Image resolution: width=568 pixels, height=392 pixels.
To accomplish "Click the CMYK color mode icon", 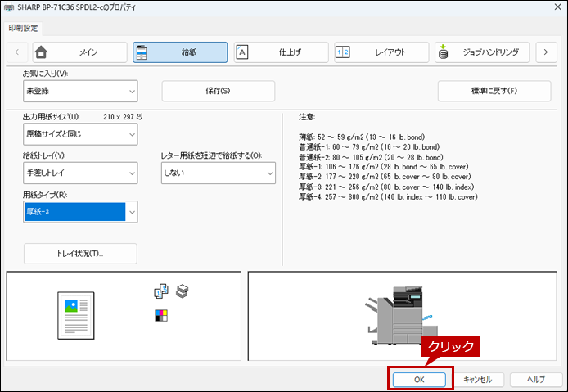I will [160, 315].
